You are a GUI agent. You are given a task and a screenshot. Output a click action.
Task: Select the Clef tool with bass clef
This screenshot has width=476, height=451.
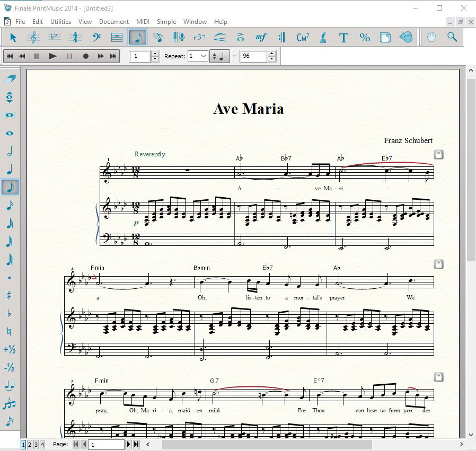(x=96, y=37)
